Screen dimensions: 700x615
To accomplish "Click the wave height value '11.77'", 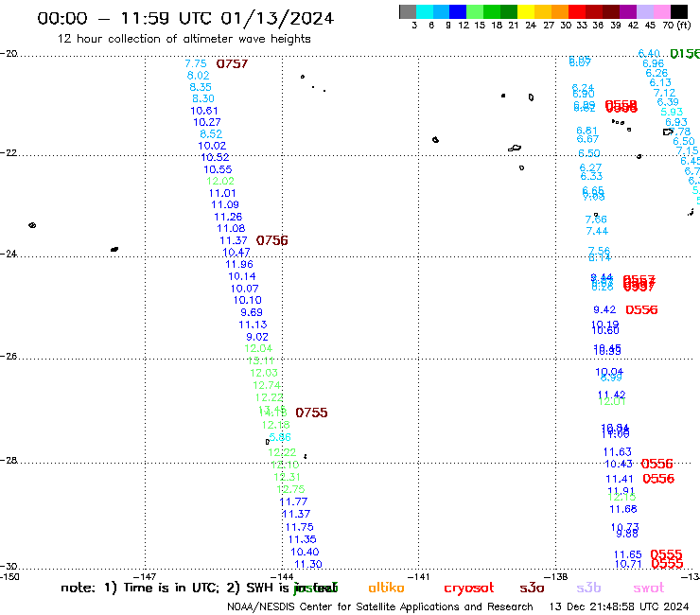I will (293, 502).
